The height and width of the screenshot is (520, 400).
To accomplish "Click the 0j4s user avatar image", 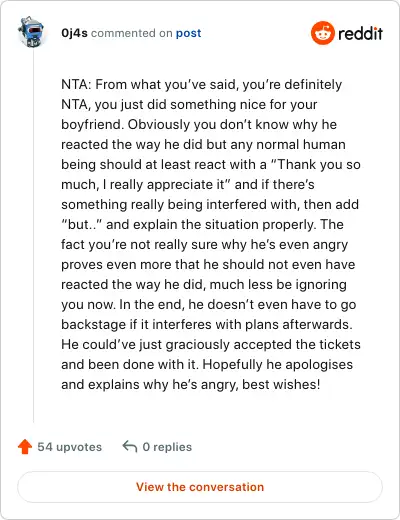I will point(31,32).
